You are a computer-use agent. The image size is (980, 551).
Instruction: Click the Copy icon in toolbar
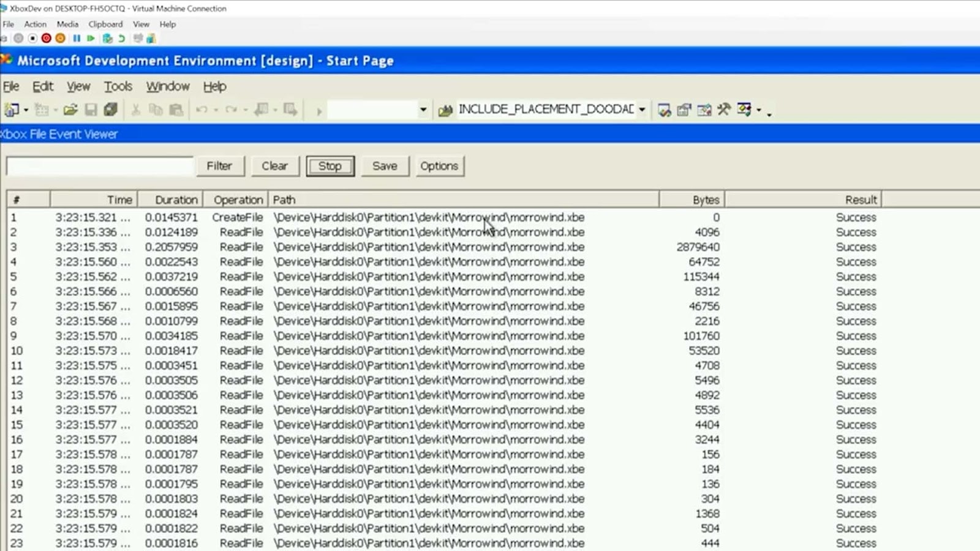(156, 110)
